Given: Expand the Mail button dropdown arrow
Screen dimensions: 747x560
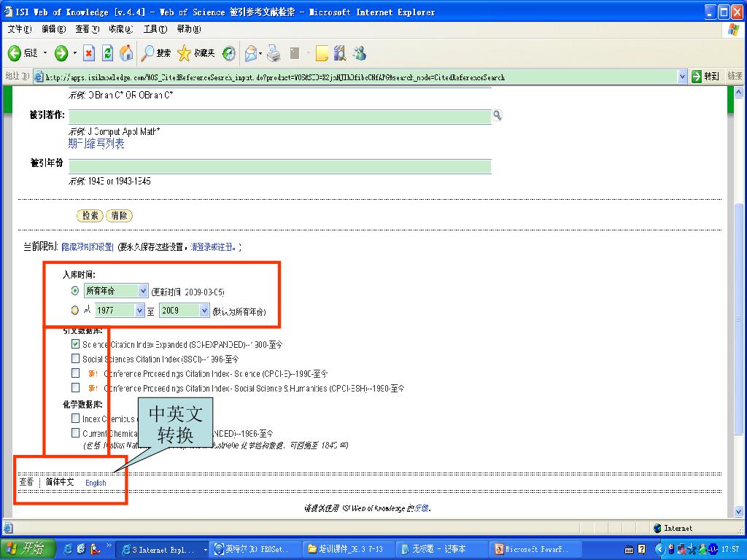Looking at the screenshot, I should [260, 53].
